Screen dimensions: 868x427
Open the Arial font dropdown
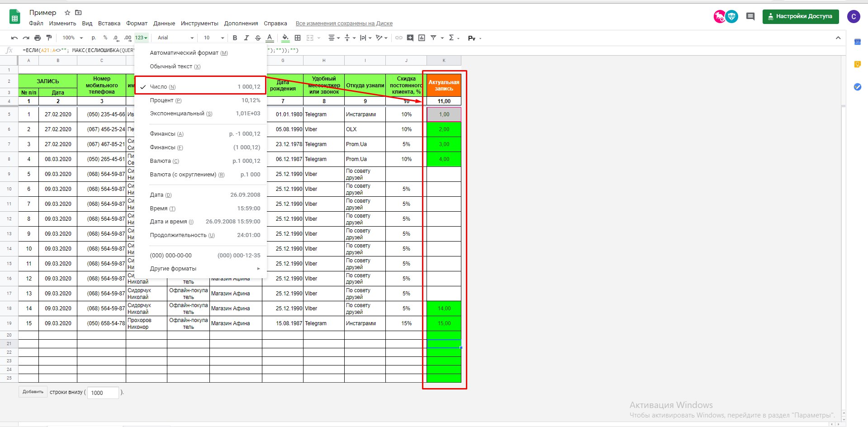coord(175,38)
